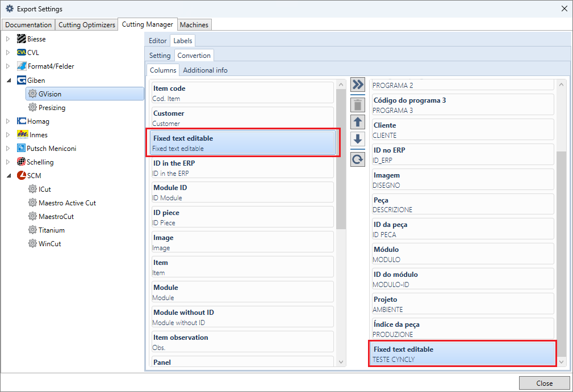Click the gear icon beside Titanium

(x=32, y=230)
